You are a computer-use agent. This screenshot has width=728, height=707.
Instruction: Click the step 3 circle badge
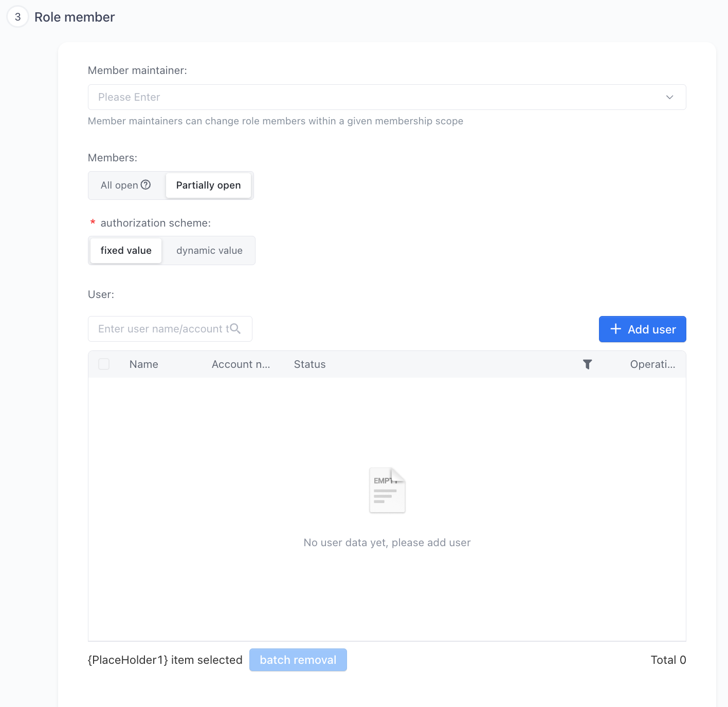pos(17,17)
